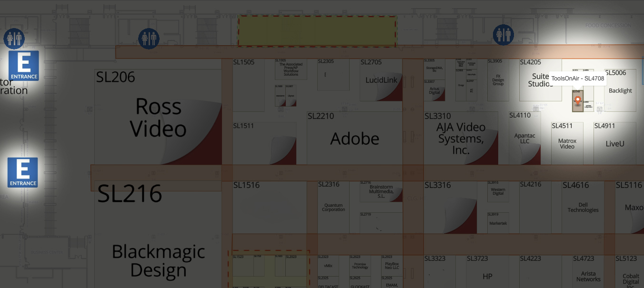Click the Cobalt Digital booth SL5123

(x=631, y=272)
